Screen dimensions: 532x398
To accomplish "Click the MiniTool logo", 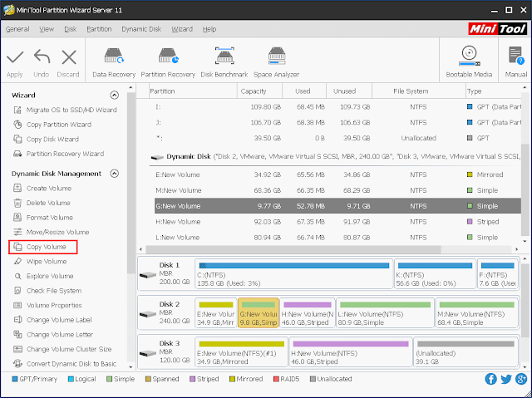I will 497,29.
